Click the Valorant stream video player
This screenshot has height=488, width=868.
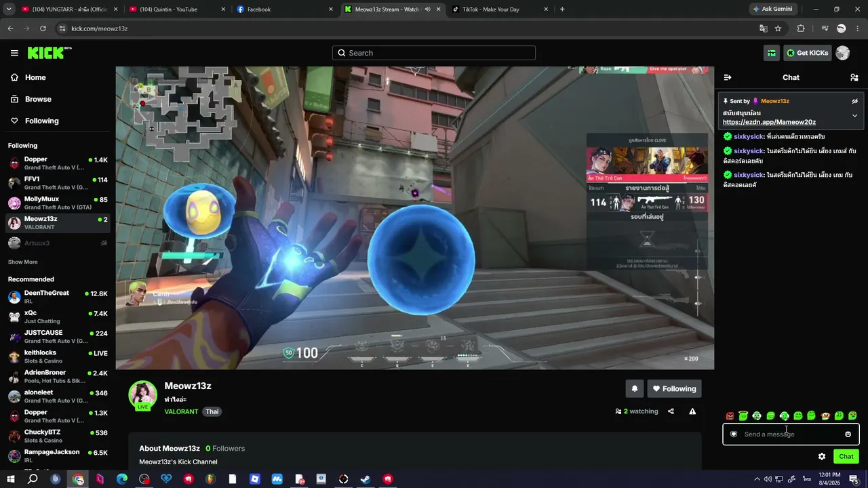(x=415, y=218)
